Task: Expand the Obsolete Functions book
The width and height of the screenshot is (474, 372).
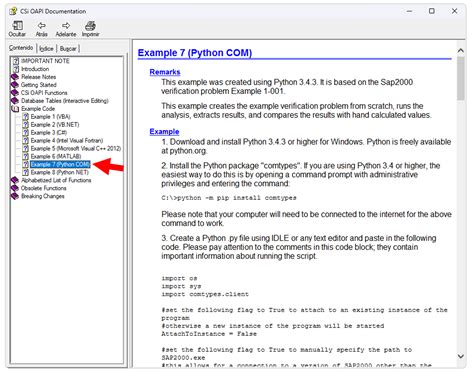Action: tap(44, 189)
